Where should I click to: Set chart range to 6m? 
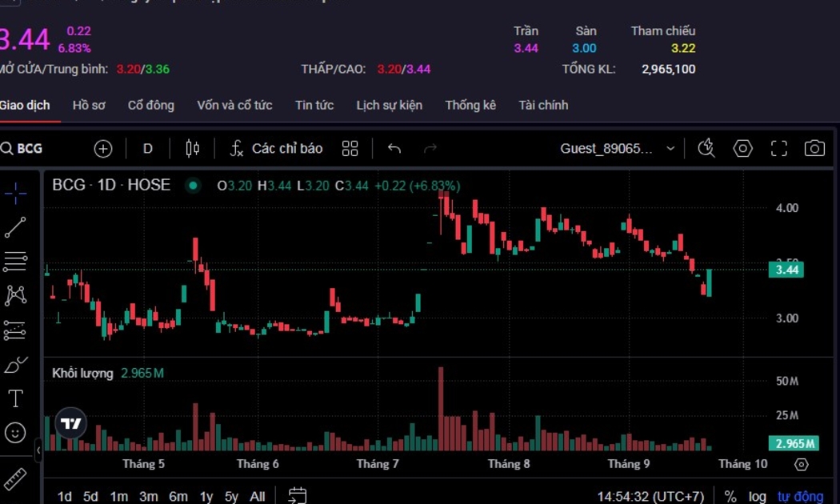coord(178,497)
